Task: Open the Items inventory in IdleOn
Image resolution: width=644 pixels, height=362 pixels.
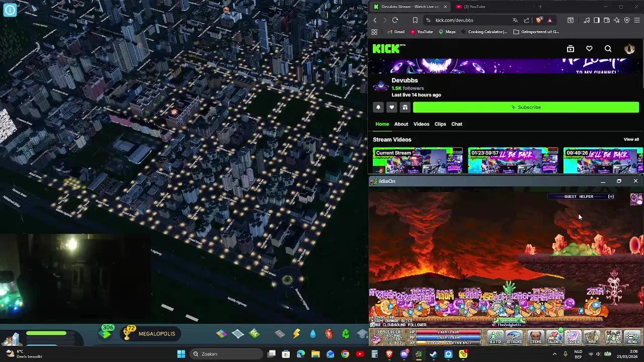Action: pos(536,337)
